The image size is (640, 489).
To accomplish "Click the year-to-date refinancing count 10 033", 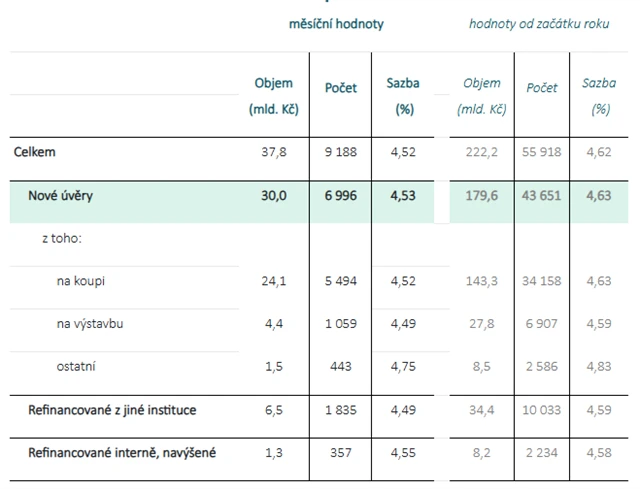I will tap(542, 410).
